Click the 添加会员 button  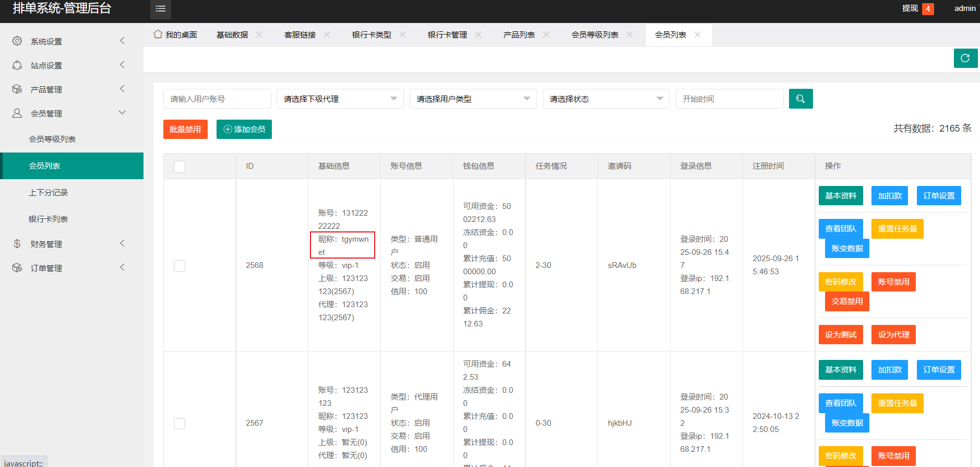(244, 130)
